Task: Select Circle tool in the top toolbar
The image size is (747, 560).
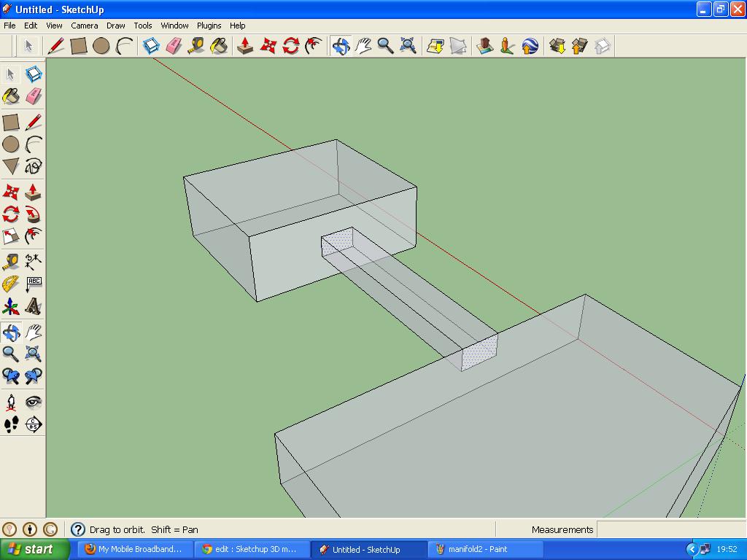Action: (101, 46)
